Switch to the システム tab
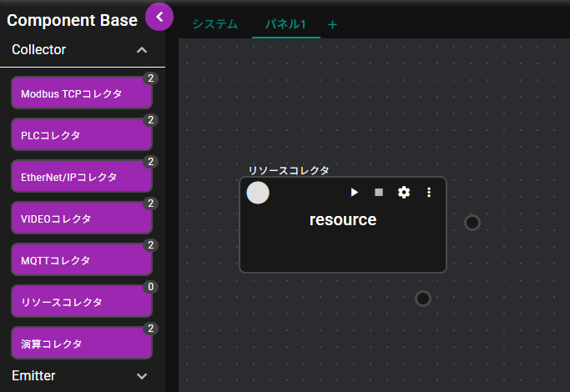The image size is (570, 392). click(214, 24)
